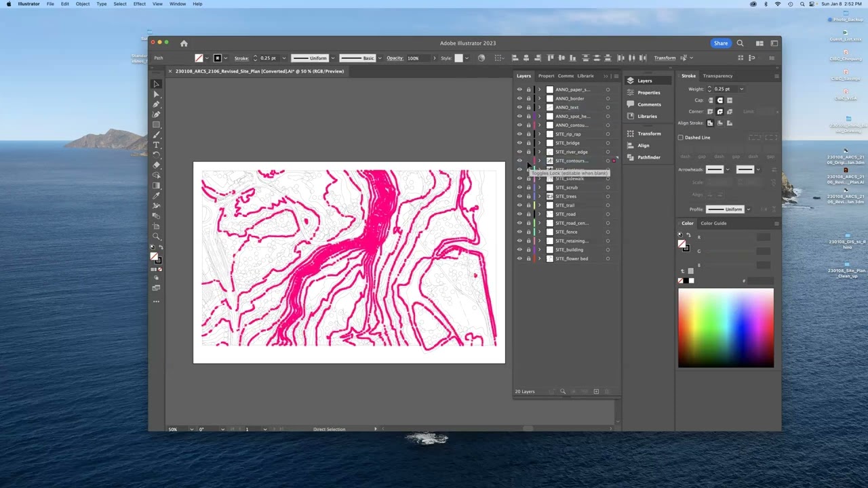The width and height of the screenshot is (868, 488).
Task: Select the Direct Selection tool
Action: tap(156, 94)
